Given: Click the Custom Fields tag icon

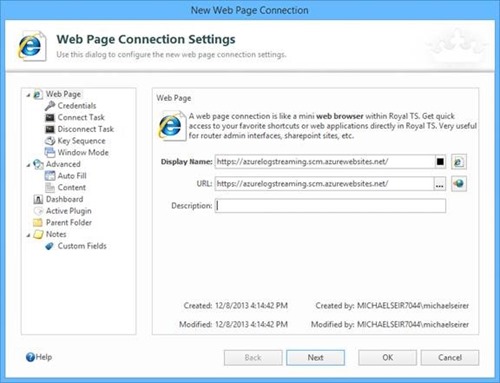Looking at the screenshot, I should coord(50,246).
